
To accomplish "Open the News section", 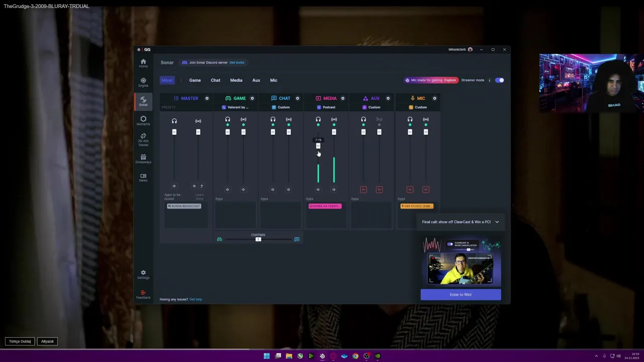I will (143, 177).
